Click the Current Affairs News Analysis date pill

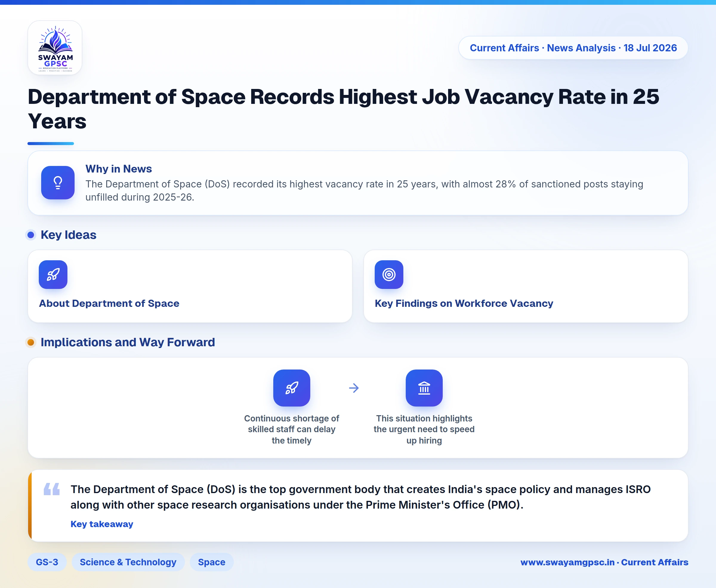[x=573, y=48]
